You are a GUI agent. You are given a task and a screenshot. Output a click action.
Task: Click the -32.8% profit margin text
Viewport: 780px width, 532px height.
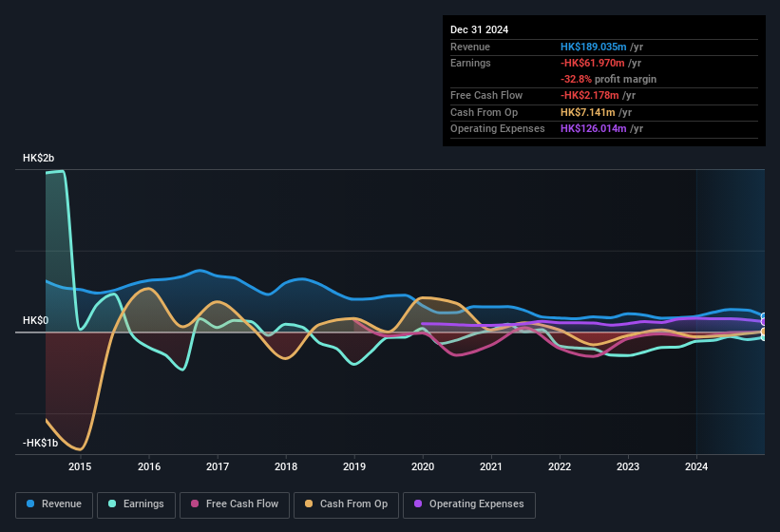[x=608, y=79]
